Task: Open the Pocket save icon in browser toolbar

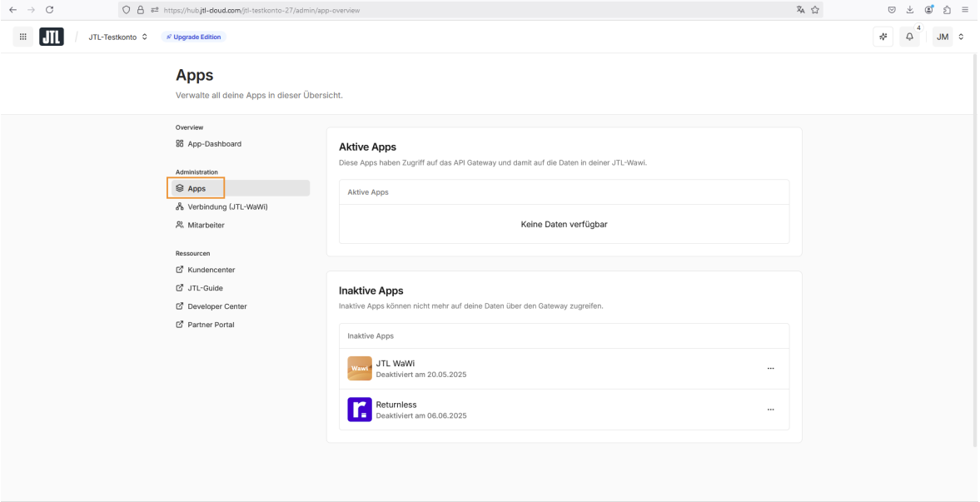Action: (x=892, y=10)
